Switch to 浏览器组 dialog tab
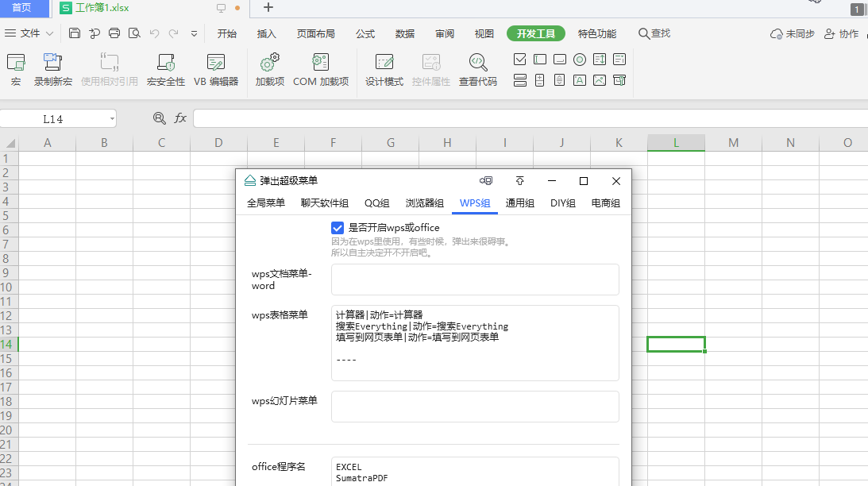The image size is (868, 486). tap(425, 203)
